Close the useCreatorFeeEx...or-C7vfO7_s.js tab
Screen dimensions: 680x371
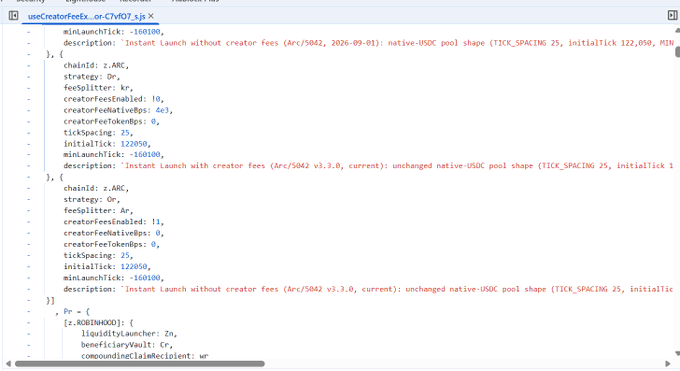(x=151, y=16)
